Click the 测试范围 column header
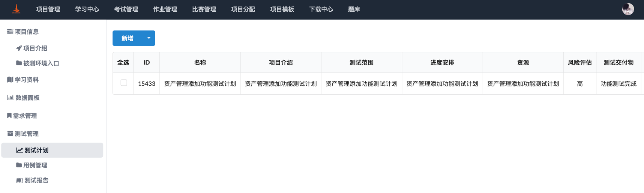 [x=362, y=62]
